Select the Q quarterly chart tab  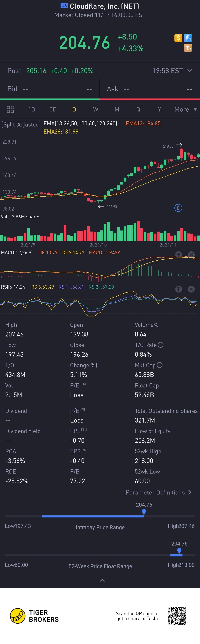coord(138,109)
